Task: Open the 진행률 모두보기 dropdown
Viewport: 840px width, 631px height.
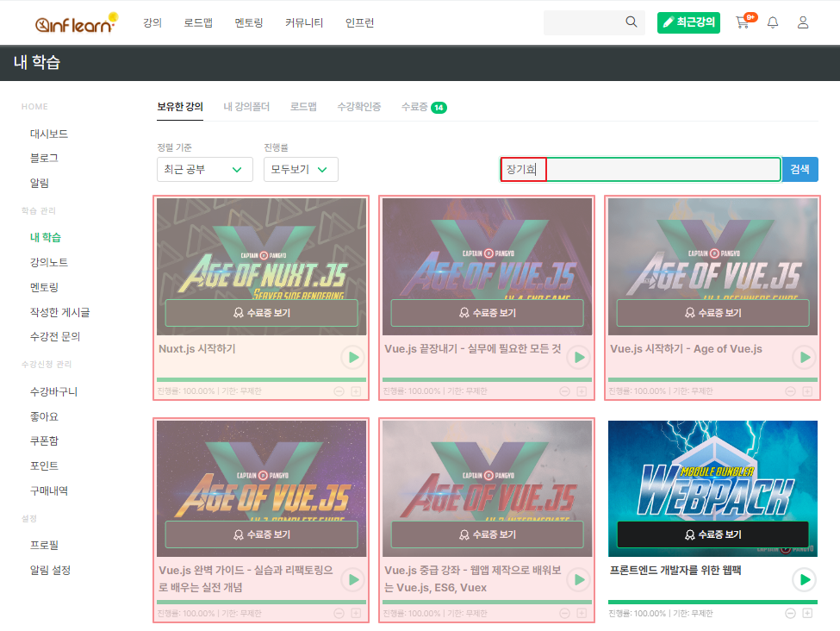Action: [301, 170]
